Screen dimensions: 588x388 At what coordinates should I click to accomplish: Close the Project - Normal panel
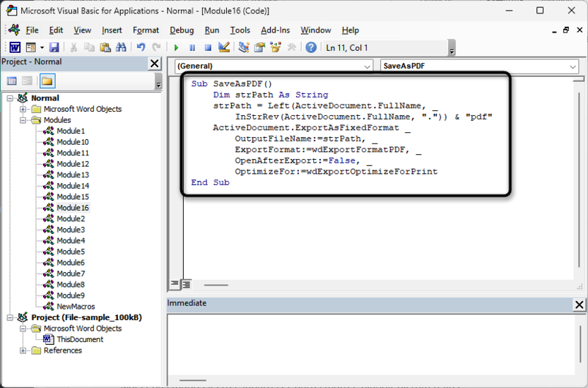tap(155, 64)
